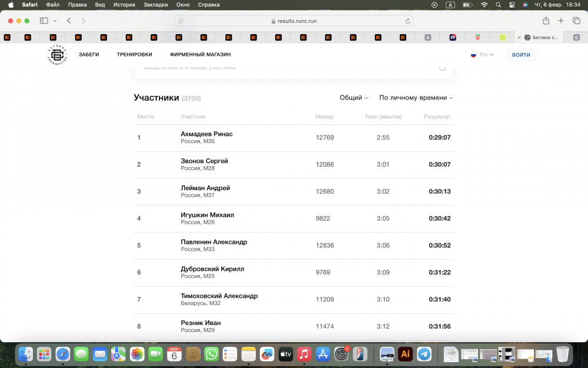Open the По личному времени sort dropdown

[416, 98]
